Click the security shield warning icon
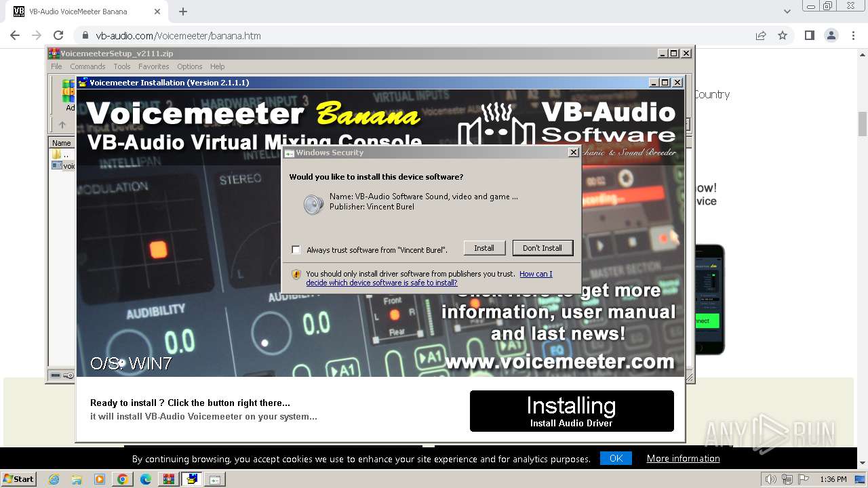The width and height of the screenshot is (868, 488). coord(296,274)
